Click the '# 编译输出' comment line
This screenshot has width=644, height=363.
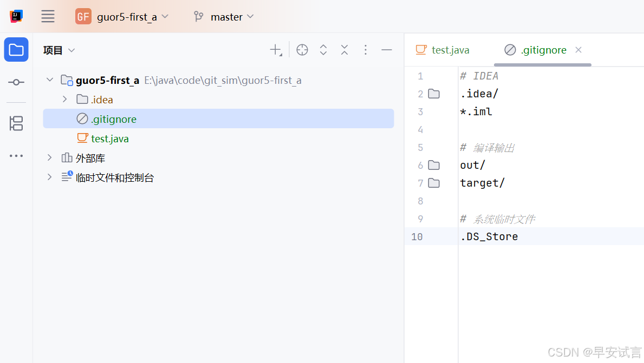487,148
